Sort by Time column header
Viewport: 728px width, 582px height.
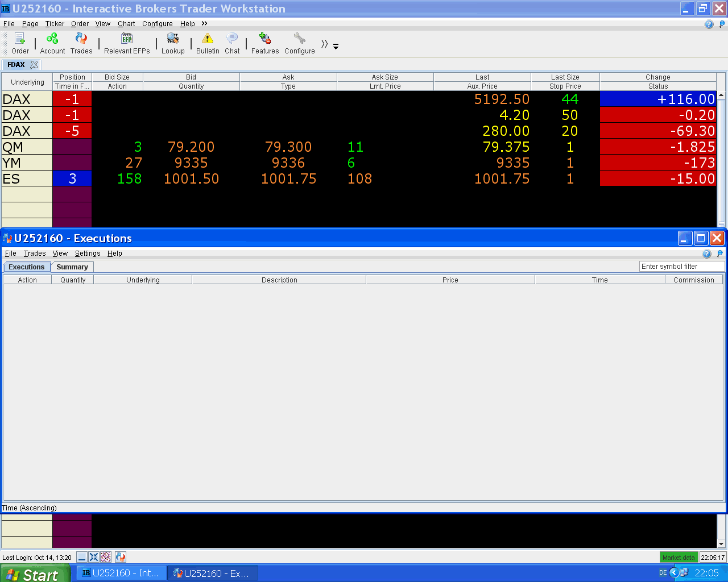600,280
